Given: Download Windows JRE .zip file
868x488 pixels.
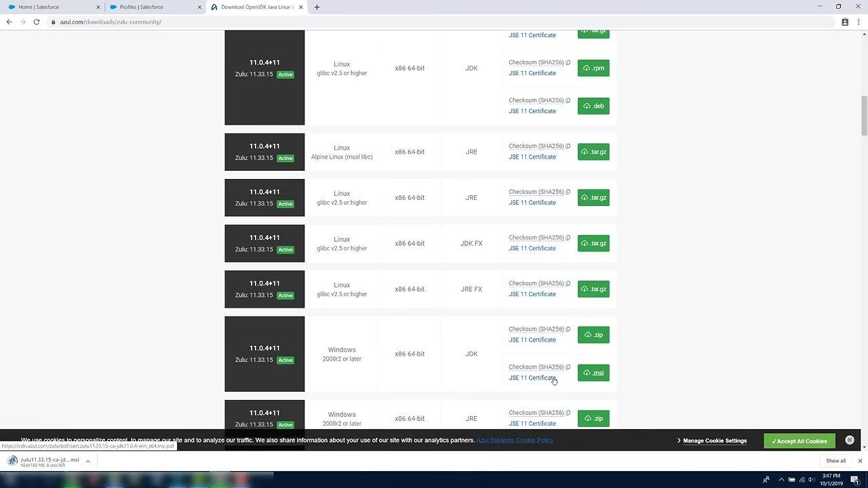Looking at the screenshot, I should [x=593, y=418].
